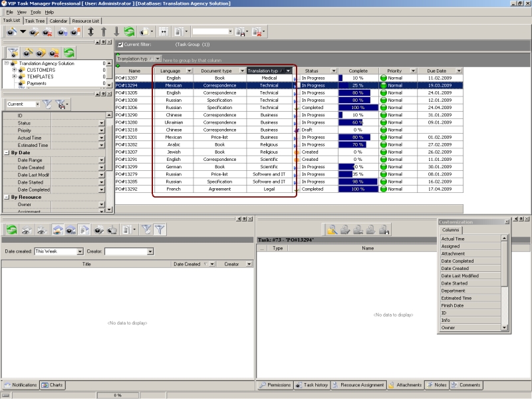Click the Name column header in task grid

(x=134, y=71)
